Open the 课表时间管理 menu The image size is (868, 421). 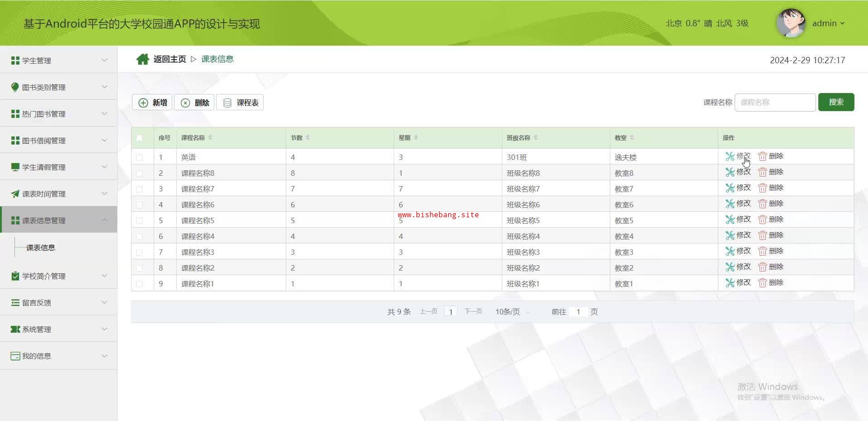click(59, 193)
